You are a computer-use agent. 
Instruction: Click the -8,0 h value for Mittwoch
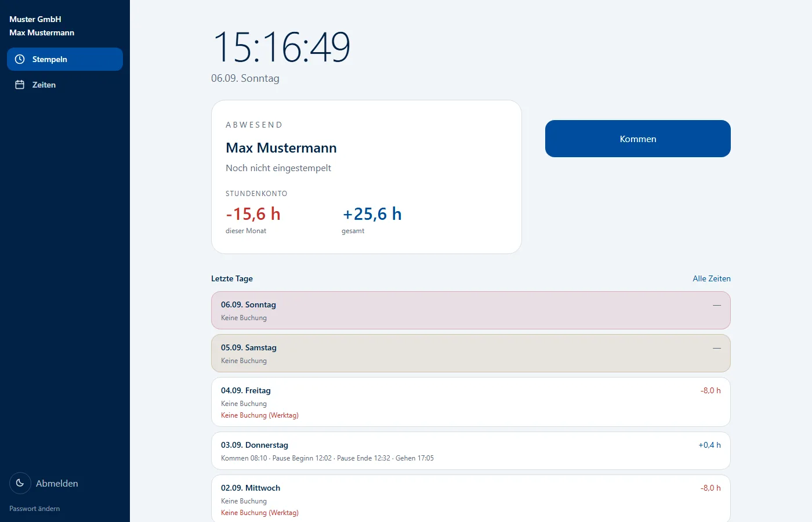point(710,488)
